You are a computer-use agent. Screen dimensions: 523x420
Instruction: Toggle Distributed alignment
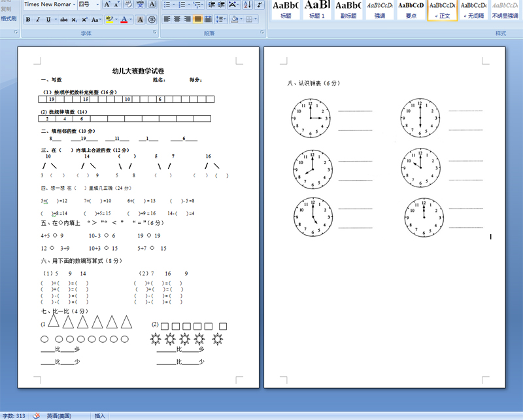(x=208, y=20)
